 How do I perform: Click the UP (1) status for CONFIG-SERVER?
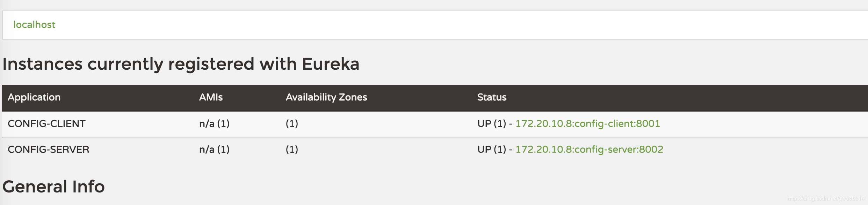click(x=492, y=150)
